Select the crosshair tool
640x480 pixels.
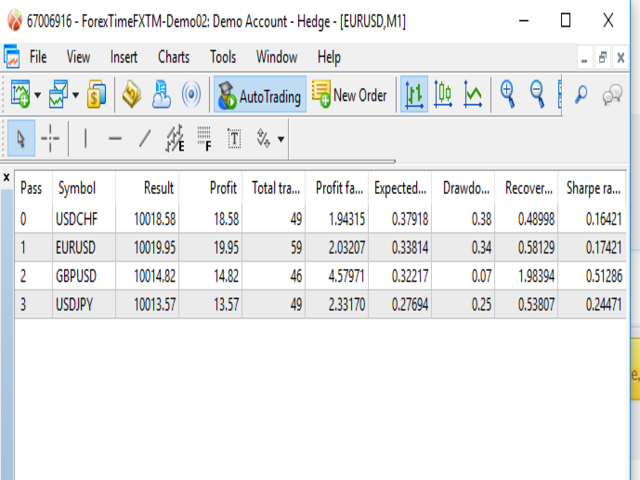tap(50, 138)
